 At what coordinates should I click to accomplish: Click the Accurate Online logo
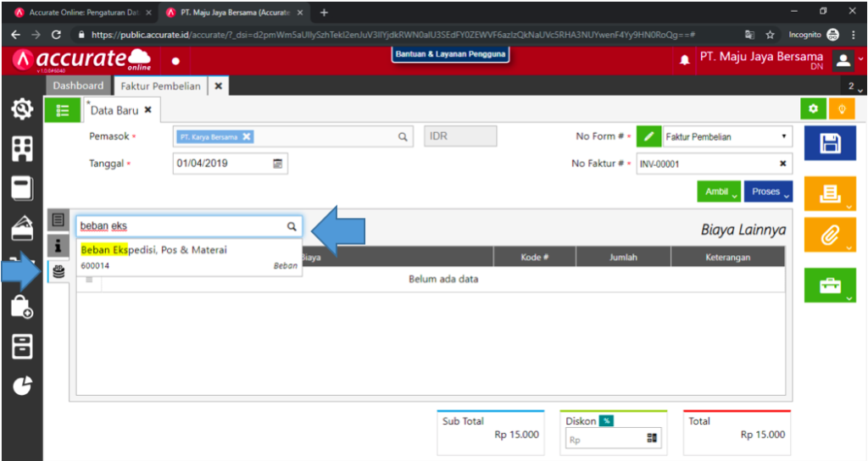[82, 60]
